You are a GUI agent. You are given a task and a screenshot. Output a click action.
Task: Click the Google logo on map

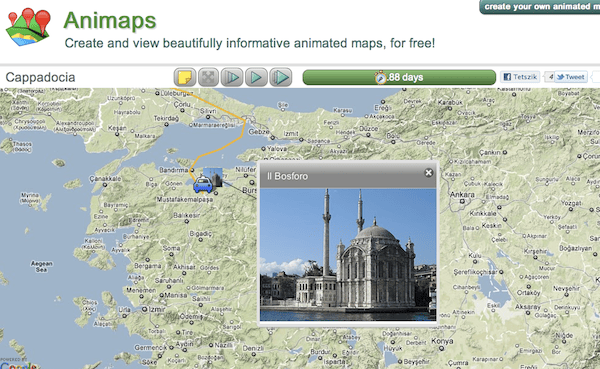click(x=18, y=366)
